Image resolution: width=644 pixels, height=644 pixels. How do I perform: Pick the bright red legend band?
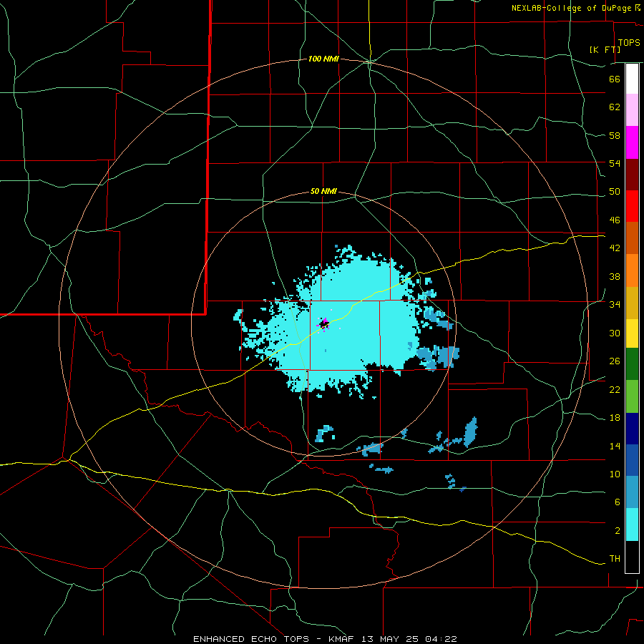[632, 206]
